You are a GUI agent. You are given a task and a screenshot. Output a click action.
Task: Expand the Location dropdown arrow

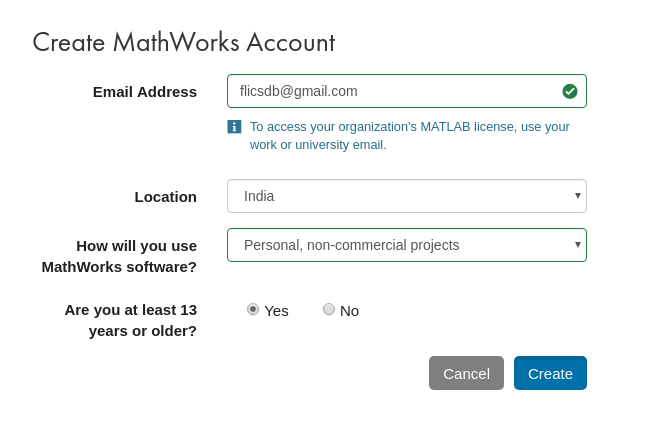pos(578,195)
